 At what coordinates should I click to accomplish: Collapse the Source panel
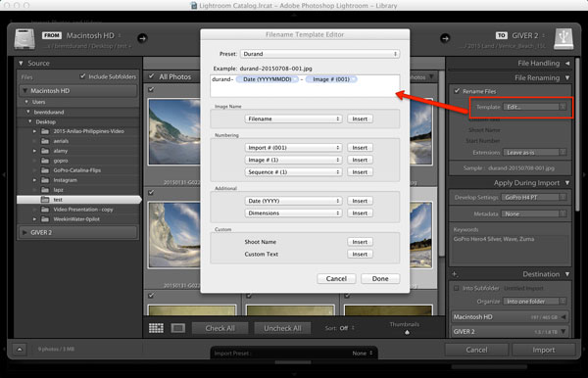tap(21, 64)
